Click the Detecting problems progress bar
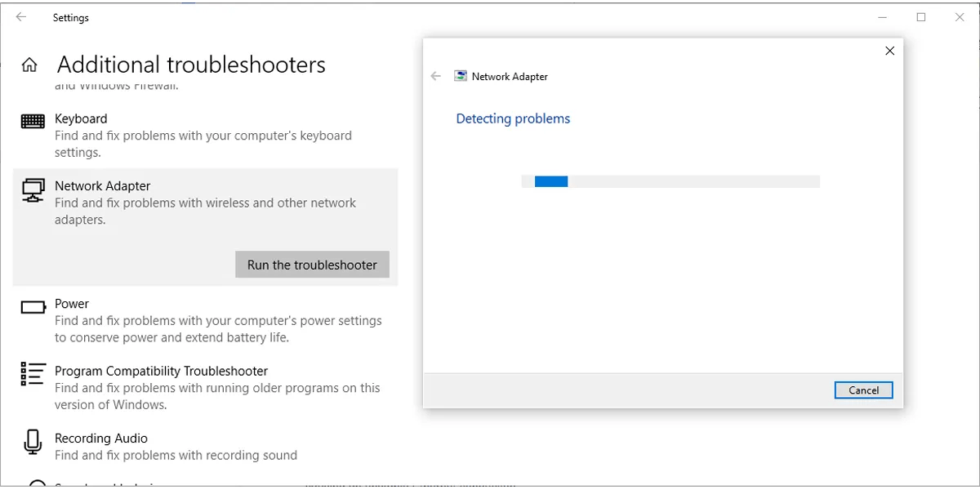The image size is (980, 490). (x=670, y=180)
